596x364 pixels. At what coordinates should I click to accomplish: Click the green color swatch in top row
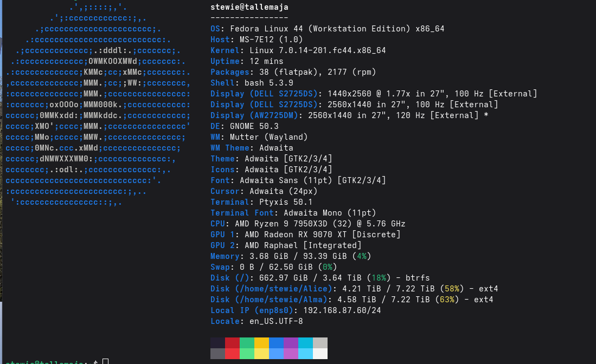(247, 343)
